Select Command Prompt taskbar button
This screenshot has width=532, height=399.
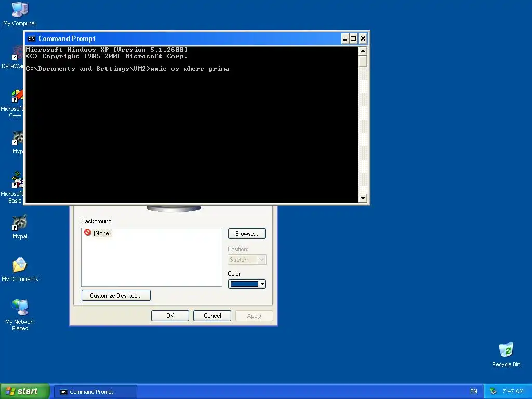pos(96,392)
